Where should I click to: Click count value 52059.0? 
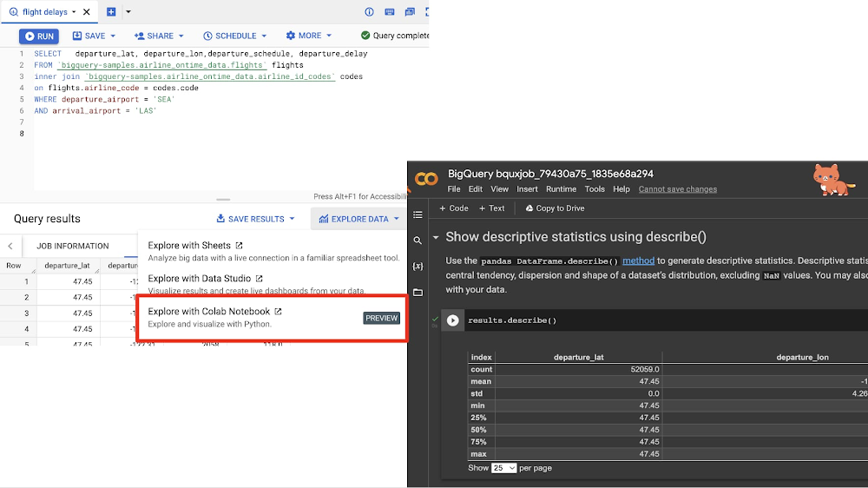pyautogui.click(x=645, y=369)
